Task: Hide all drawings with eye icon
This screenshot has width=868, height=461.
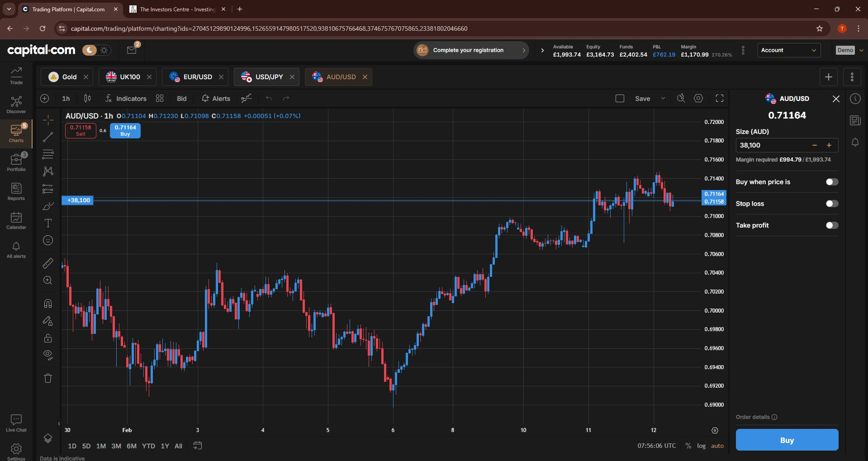Action: coord(48,355)
